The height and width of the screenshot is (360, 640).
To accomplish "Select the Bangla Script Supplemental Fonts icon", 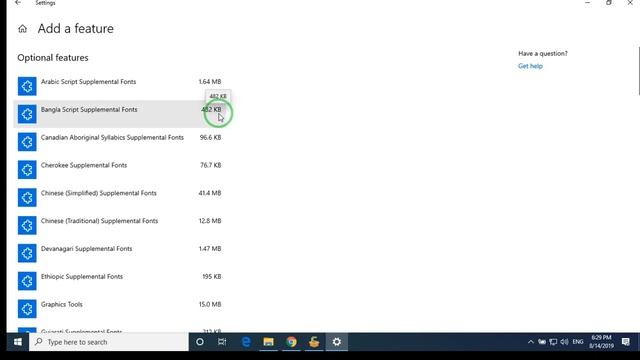I will click(x=27, y=114).
